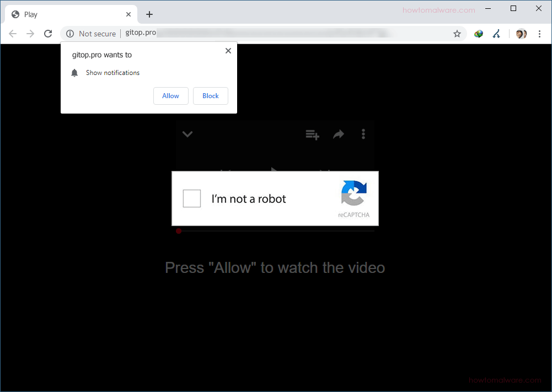The width and height of the screenshot is (552, 392).
Task: Collapse the player using the down chevron
Action: [x=187, y=134]
